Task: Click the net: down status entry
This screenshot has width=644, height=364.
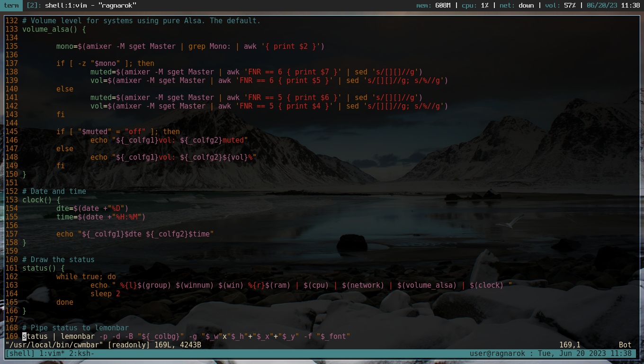Action: point(516,6)
